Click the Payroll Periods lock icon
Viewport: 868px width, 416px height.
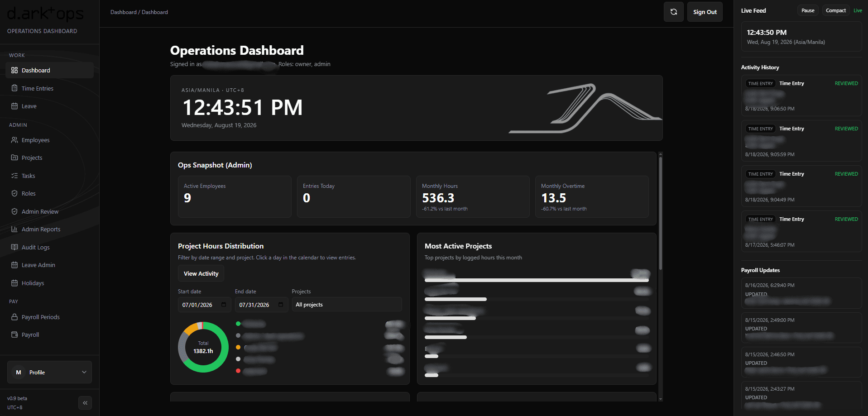pyautogui.click(x=14, y=317)
